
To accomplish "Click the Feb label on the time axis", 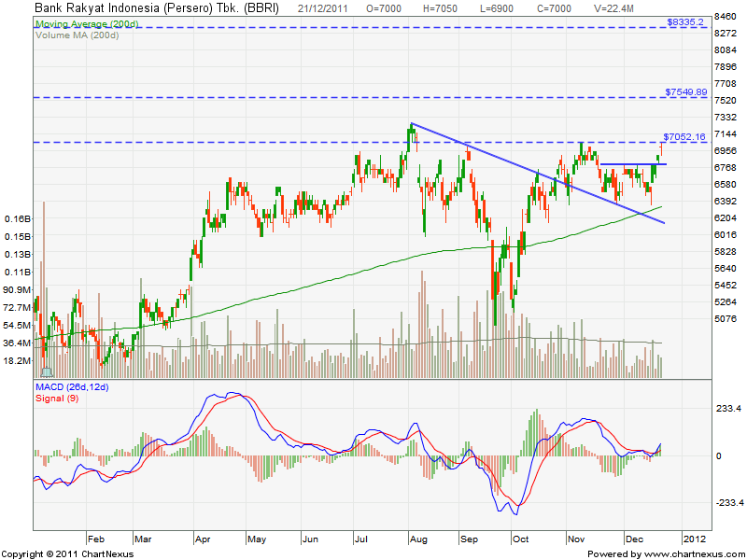I will (x=94, y=539).
